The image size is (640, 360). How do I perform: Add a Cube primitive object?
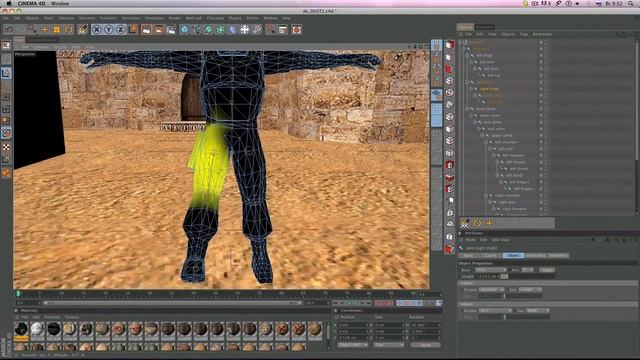[184, 29]
